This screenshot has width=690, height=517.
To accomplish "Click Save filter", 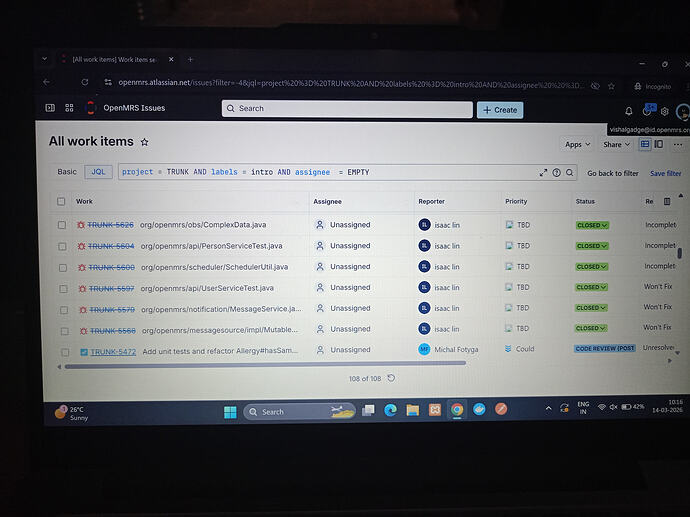I will (665, 173).
